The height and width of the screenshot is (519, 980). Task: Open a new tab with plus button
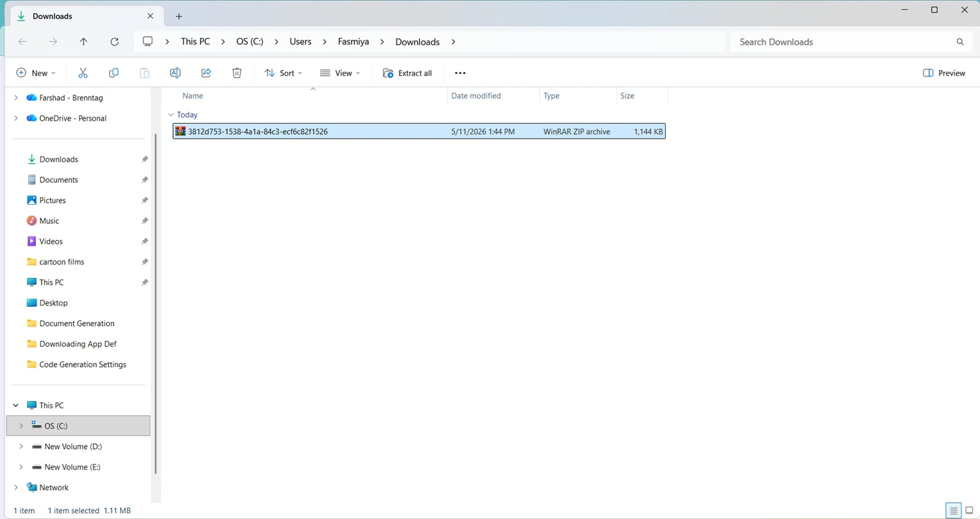pyautogui.click(x=179, y=16)
